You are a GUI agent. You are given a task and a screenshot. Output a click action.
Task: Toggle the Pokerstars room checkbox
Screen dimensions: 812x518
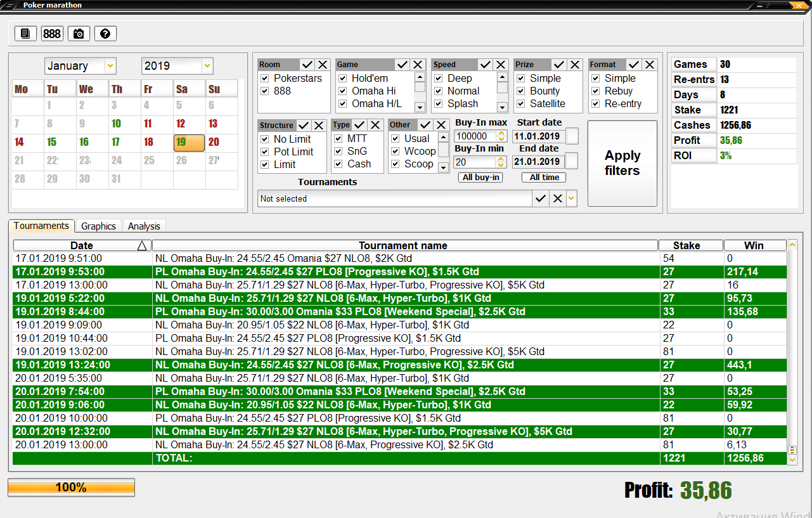click(266, 79)
